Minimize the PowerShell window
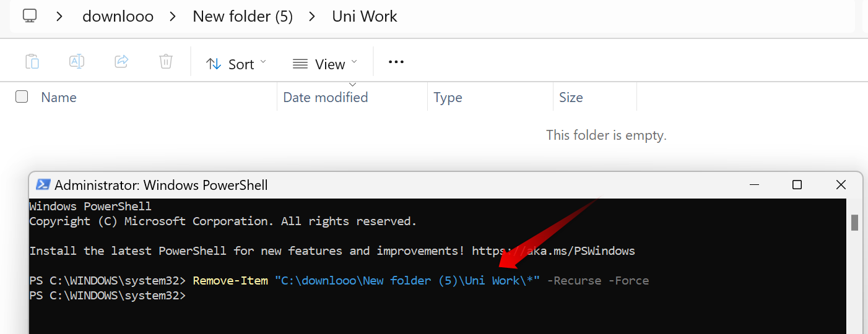This screenshot has height=334, width=868. 753,185
